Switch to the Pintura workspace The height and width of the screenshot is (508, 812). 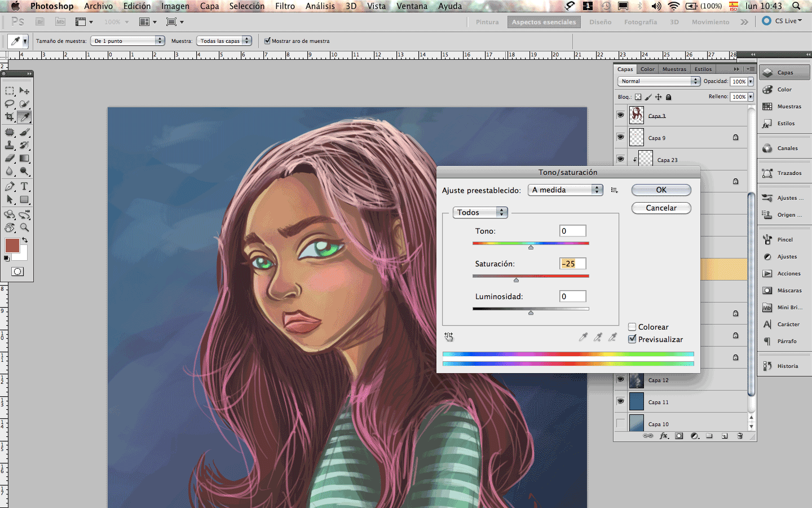tap(487, 22)
